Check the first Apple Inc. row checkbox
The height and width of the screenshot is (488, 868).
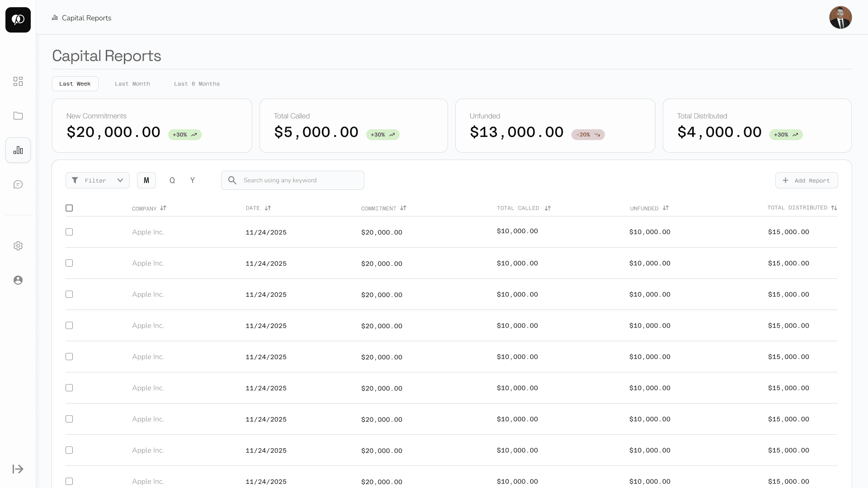[69, 232]
